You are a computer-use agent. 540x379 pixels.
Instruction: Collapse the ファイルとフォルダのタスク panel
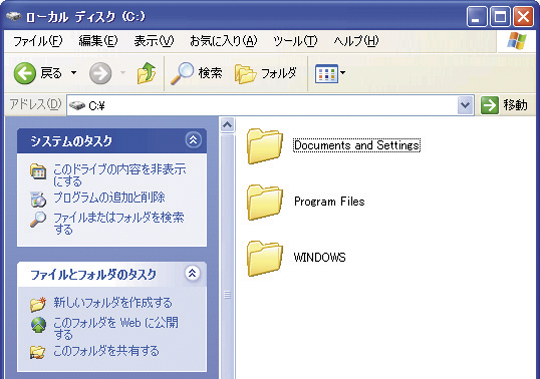[x=193, y=273]
